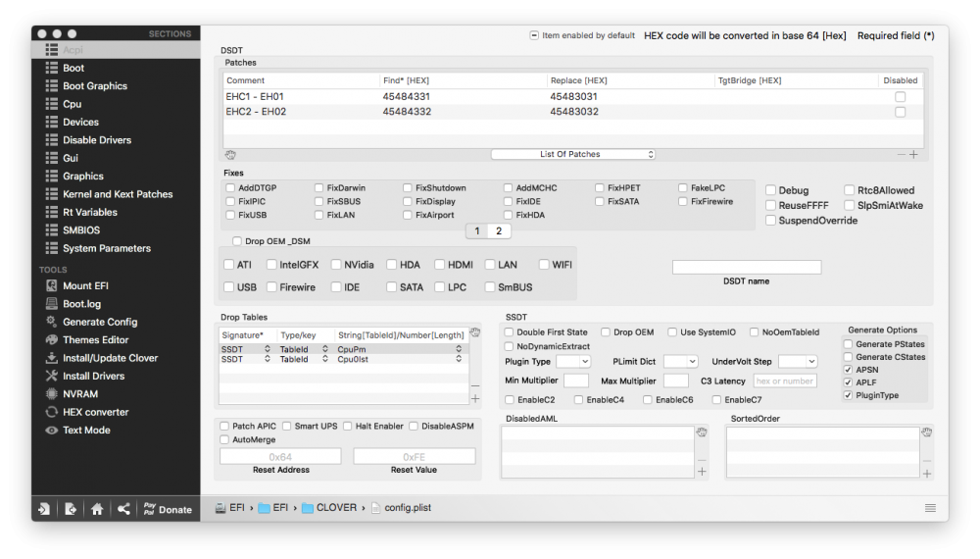Go to Kernel and Kext Patches section
The height and width of the screenshot is (559, 980).
pos(117,194)
